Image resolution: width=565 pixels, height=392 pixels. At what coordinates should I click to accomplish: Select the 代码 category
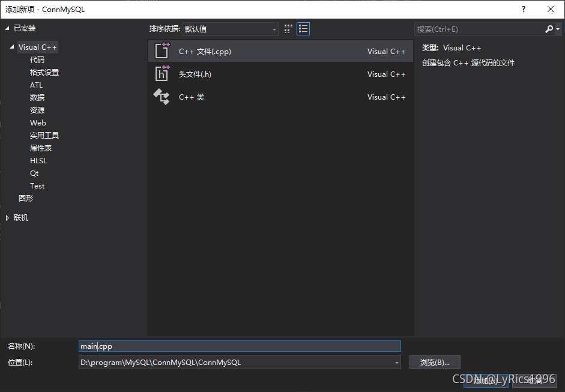click(x=37, y=60)
